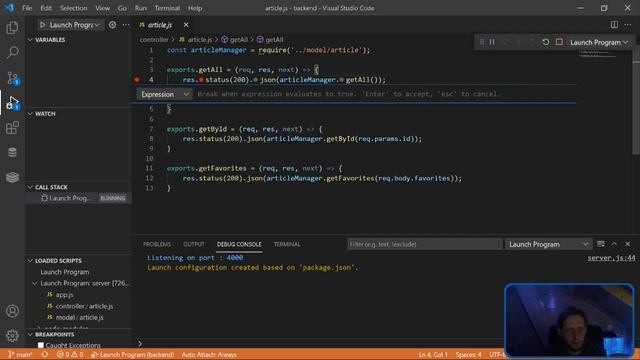This screenshot has height=360, width=640.
Task: Open controller / article.js in loaded scripts
Action: pyautogui.click(x=84, y=306)
